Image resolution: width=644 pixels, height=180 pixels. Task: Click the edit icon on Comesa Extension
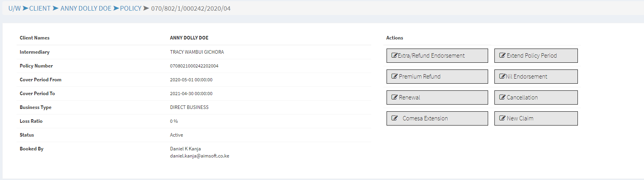coord(394,118)
